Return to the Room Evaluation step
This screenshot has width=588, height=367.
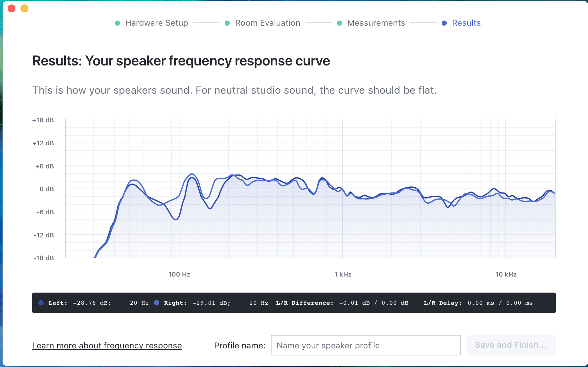pyautogui.click(x=267, y=23)
